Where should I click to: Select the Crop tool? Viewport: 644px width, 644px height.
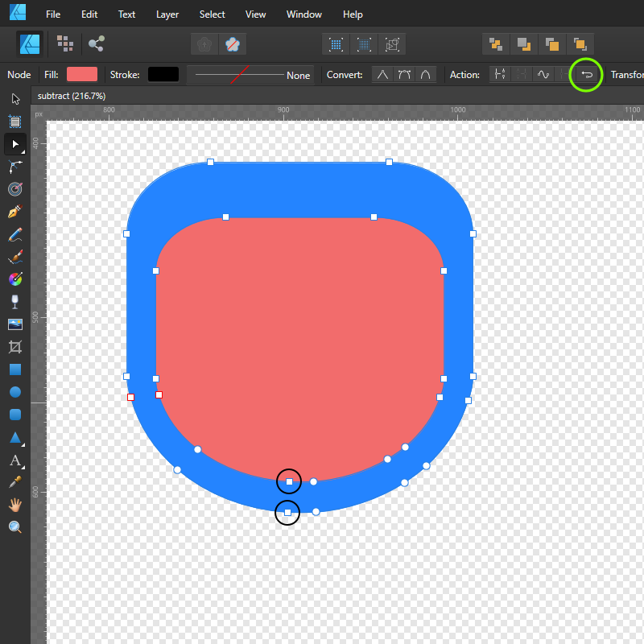click(x=14, y=347)
